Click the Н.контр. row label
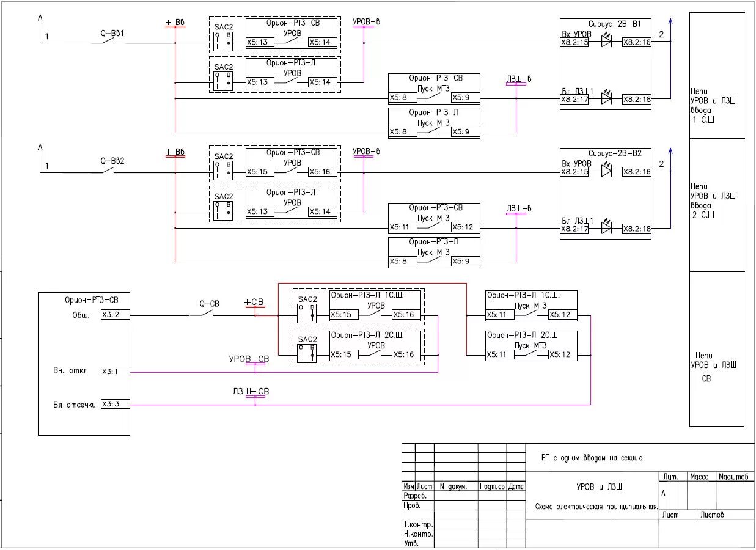Screen dimensions: 756x550 418,534
